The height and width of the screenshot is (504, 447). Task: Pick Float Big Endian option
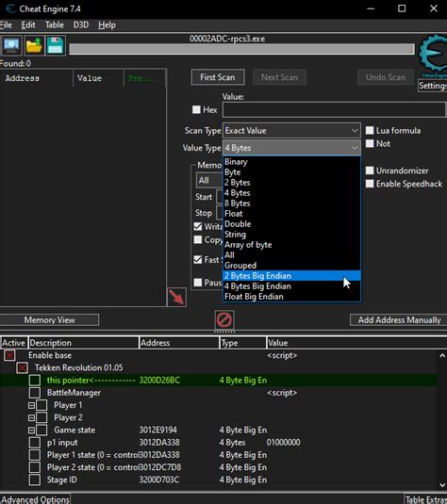(291, 297)
